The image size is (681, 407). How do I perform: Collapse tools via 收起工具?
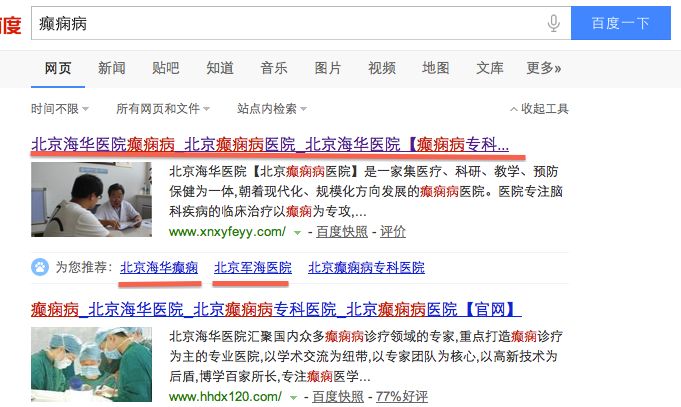(x=539, y=109)
